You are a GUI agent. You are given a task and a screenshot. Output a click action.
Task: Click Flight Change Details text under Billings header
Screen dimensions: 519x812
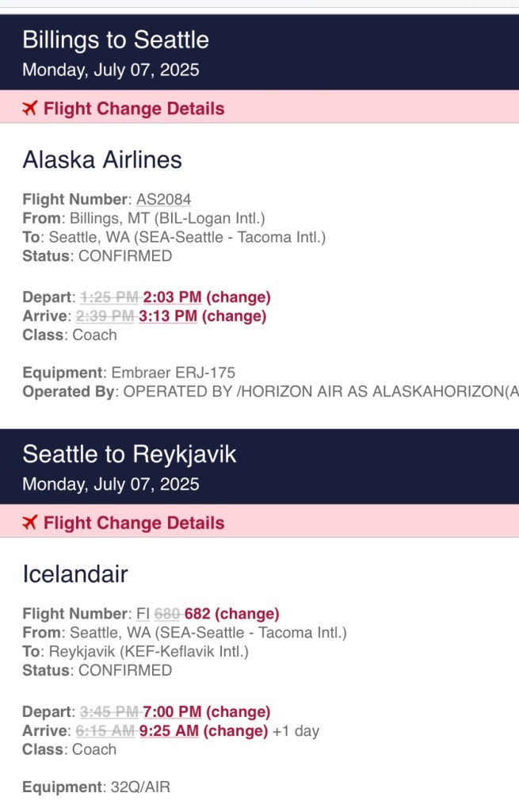(134, 109)
